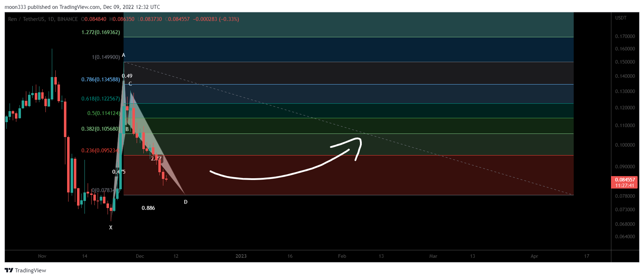Select the 0.5(0.114124) Fibonacci label
The image size is (644, 278).
point(104,113)
